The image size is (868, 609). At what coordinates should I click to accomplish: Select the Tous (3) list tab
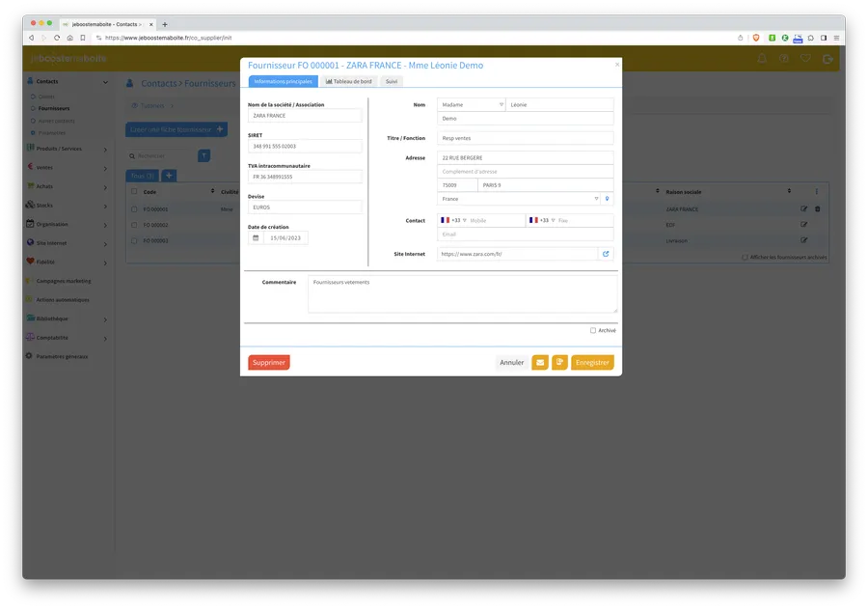[x=143, y=176]
